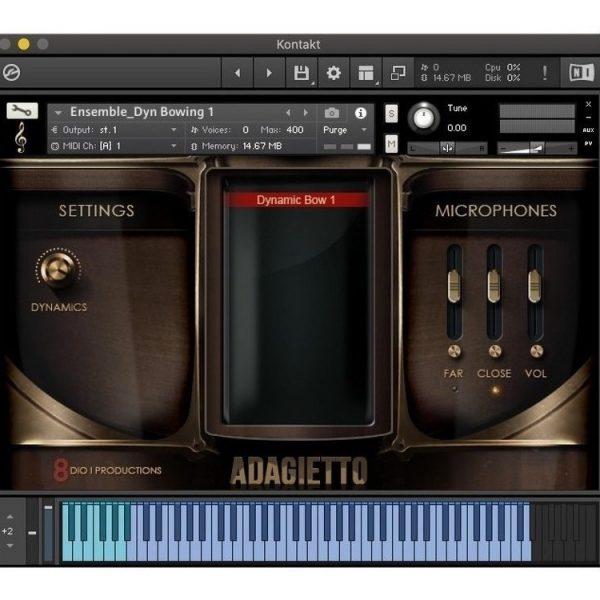Open the options gear icon
600x600 pixels.
333,73
